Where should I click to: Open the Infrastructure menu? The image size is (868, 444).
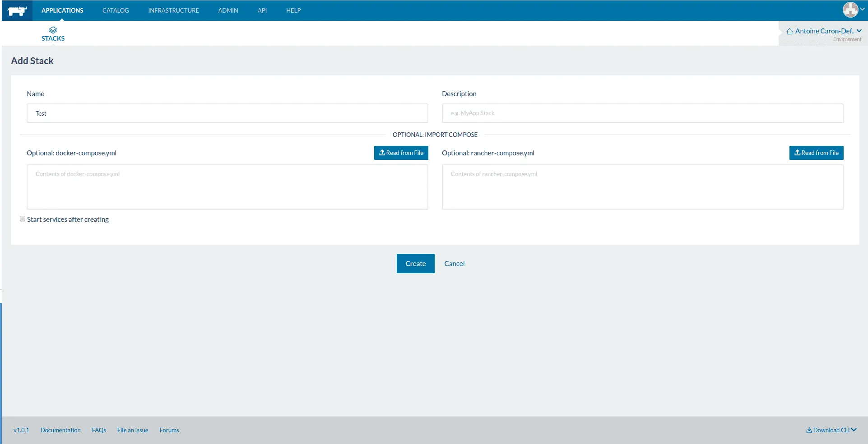click(x=173, y=10)
